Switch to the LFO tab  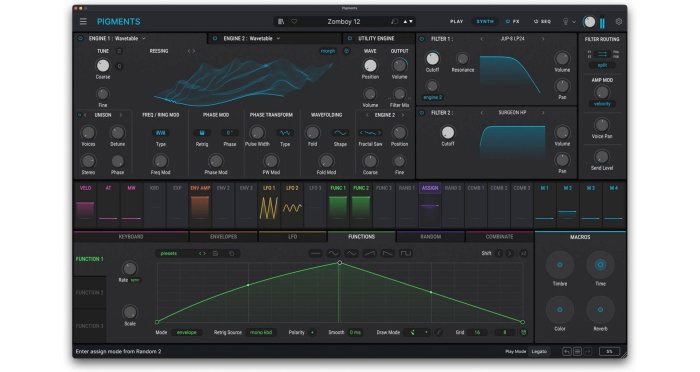point(292,237)
